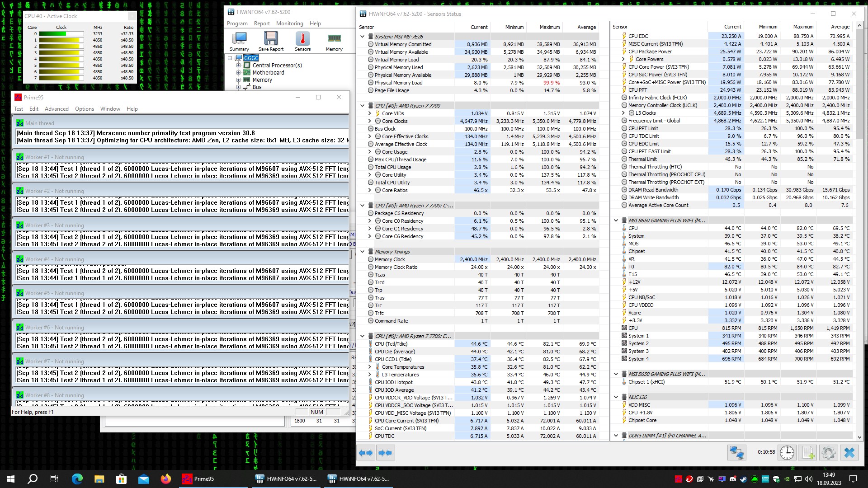This screenshot has width=868, height=488.
Task: Open the Monitoring menu in HWiNFO64
Action: (290, 23)
